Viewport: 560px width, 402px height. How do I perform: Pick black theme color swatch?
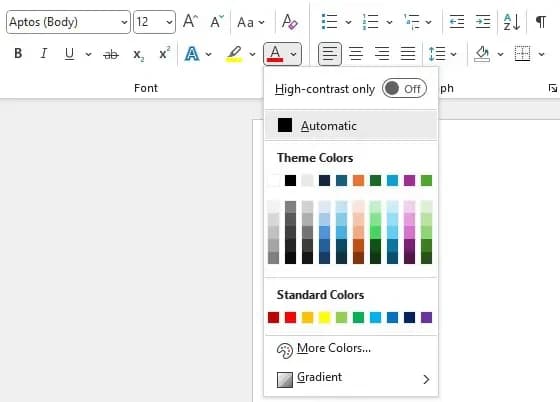click(x=290, y=180)
